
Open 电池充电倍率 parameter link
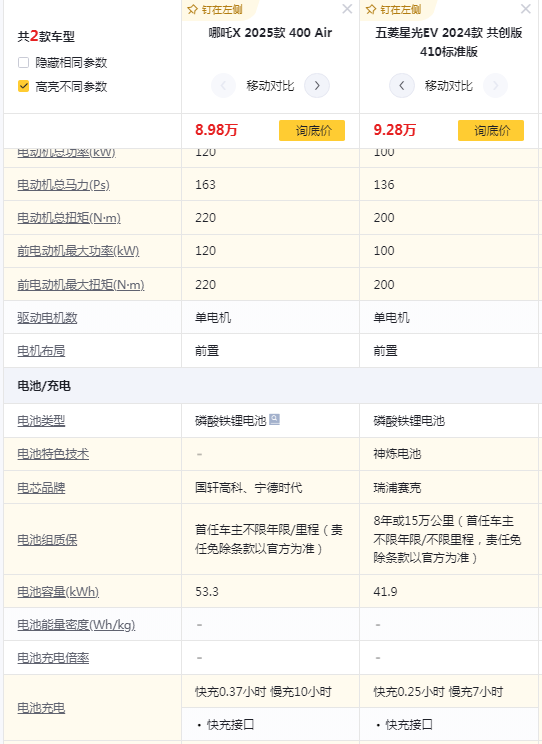point(53,658)
